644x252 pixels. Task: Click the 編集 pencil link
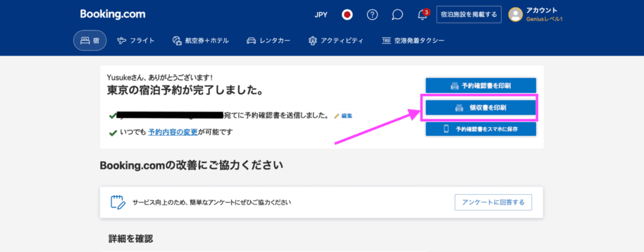click(343, 116)
